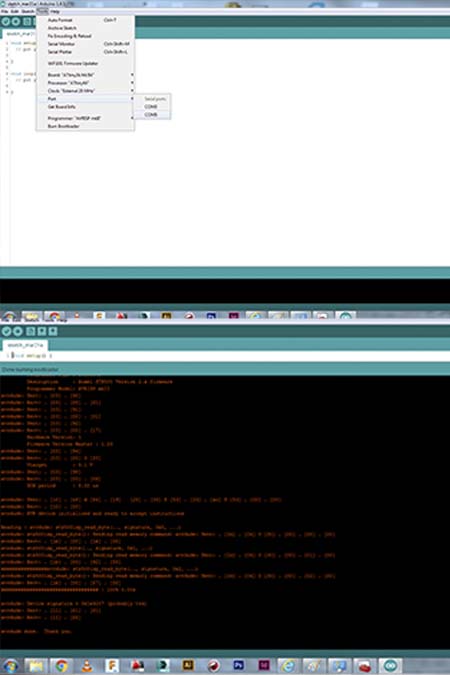Launch Google Chrome from bottom taskbar
This screenshot has width=450, height=675.
(62, 666)
